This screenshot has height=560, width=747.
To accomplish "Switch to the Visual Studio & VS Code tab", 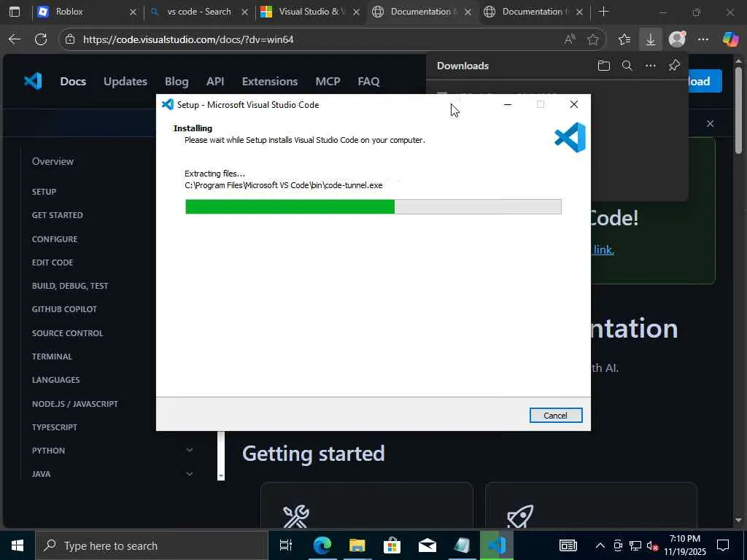I will (x=310, y=12).
